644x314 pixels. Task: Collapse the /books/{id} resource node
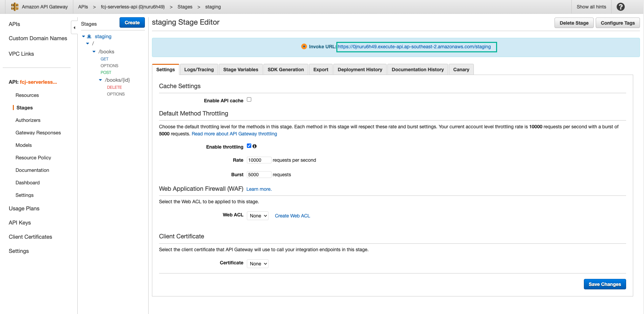click(x=100, y=80)
